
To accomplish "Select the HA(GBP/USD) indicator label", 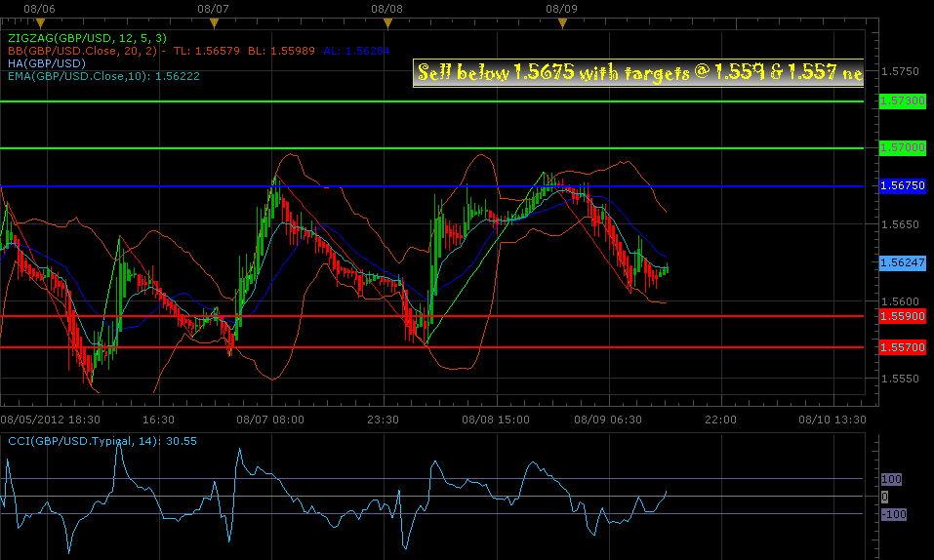I will click(x=47, y=63).
